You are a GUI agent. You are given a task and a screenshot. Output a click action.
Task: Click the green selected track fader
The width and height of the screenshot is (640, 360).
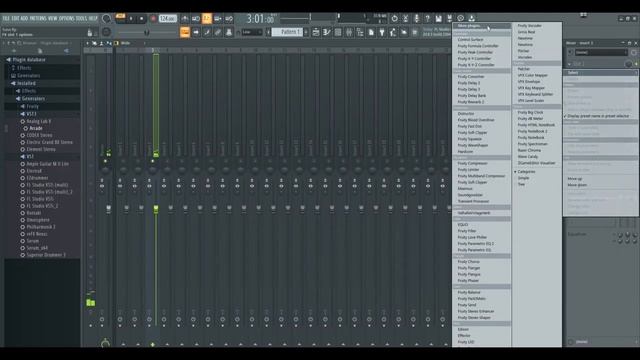(x=156, y=209)
